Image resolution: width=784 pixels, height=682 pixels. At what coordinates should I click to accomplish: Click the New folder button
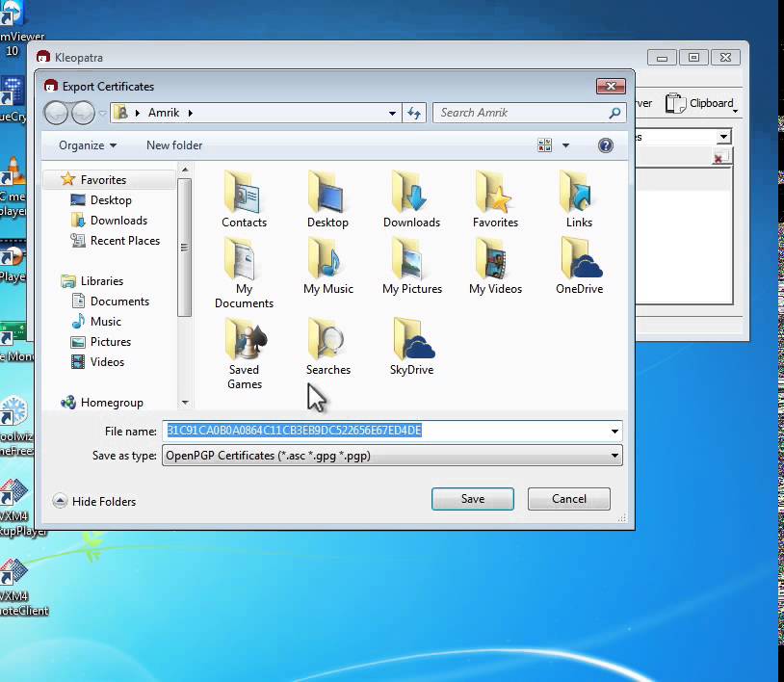pyautogui.click(x=174, y=145)
